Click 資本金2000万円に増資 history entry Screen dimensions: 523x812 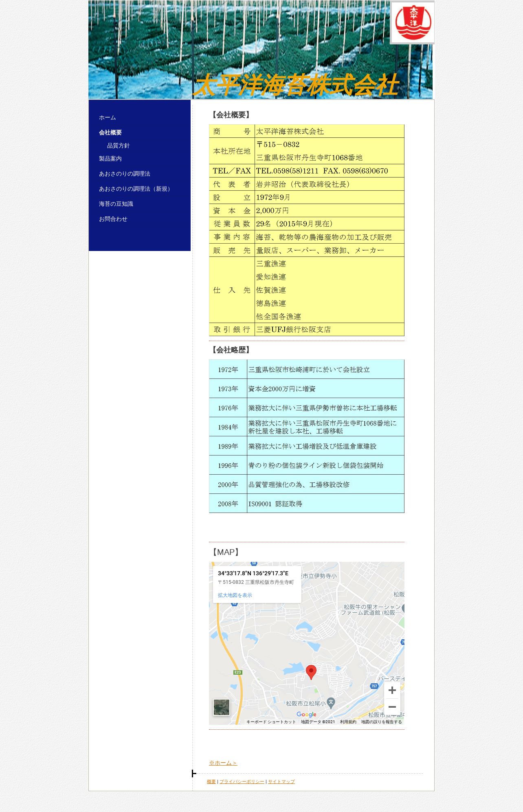282,389
